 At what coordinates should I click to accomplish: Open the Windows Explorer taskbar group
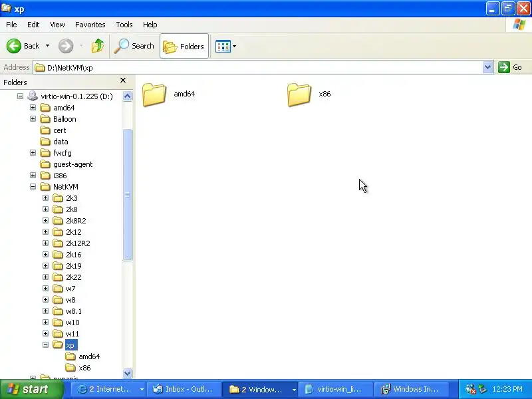[x=259, y=389]
